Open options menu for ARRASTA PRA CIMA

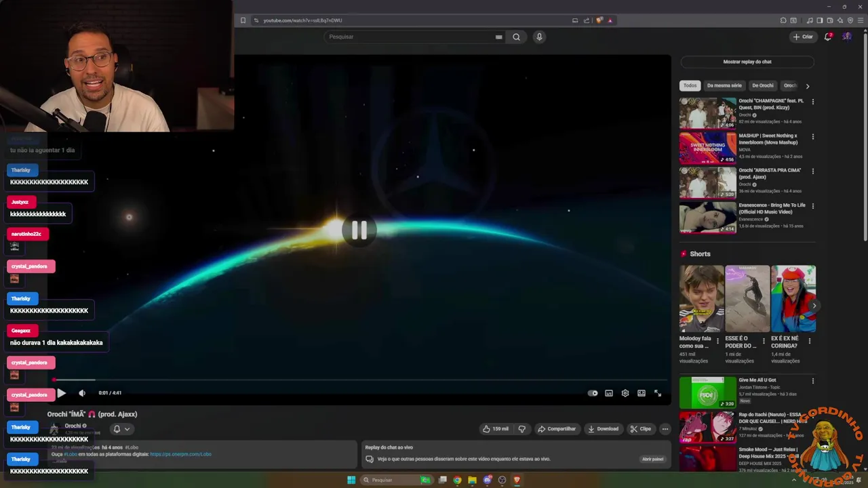(x=812, y=171)
